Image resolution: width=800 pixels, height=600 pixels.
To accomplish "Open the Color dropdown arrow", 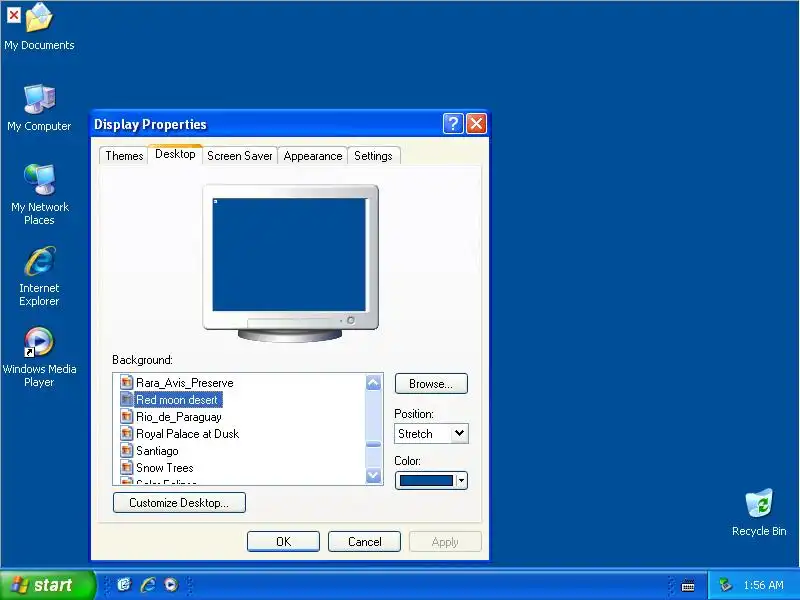I will [461, 481].
